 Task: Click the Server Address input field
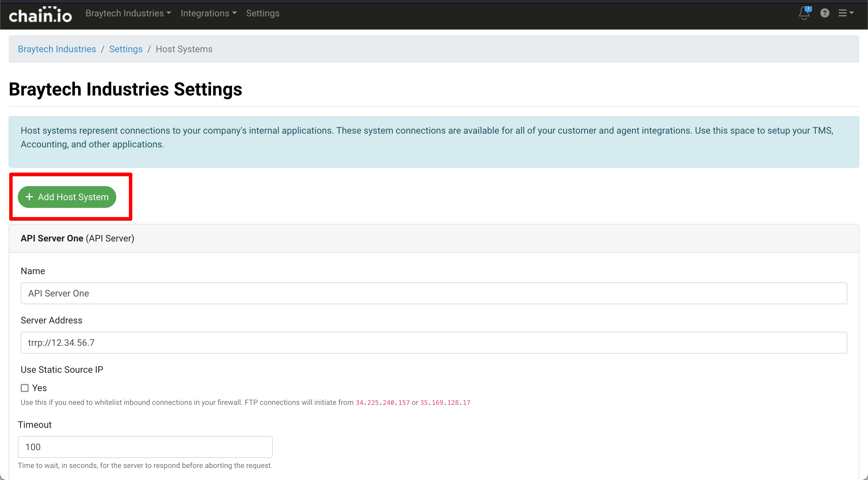tap(434, 342)
